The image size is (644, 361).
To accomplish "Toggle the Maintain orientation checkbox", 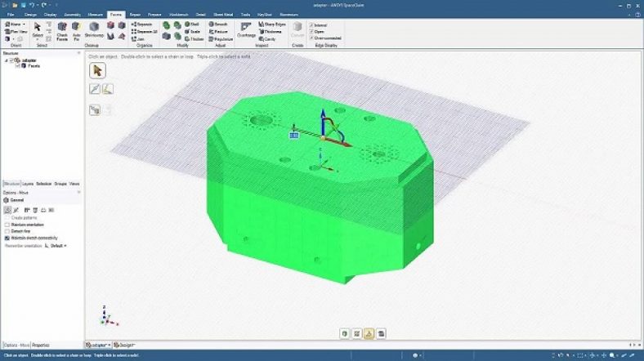I will [x=7, y=225].
